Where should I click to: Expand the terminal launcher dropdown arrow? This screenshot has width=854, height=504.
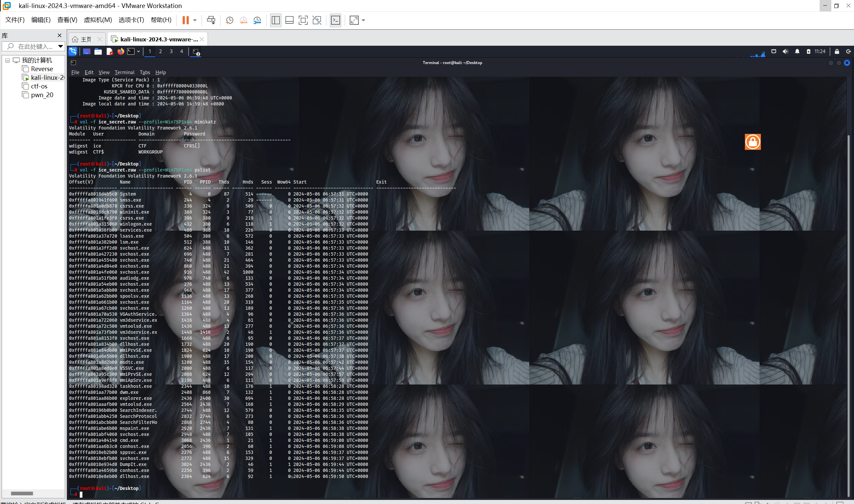pyautogui.click(x=138, y=52)
